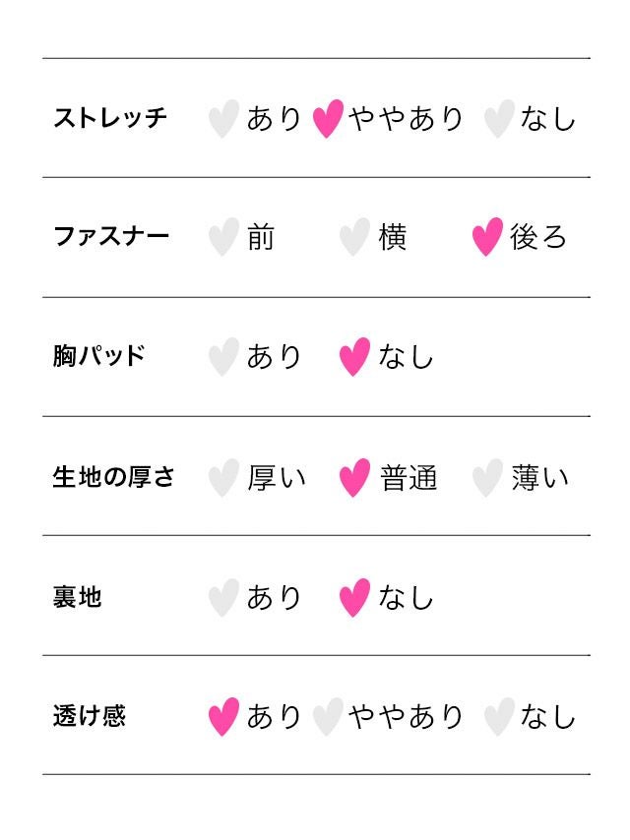The image size is (630, 840).
Task: Click the gray heart for 透け感 なし
Action: [x=498, y=717]
